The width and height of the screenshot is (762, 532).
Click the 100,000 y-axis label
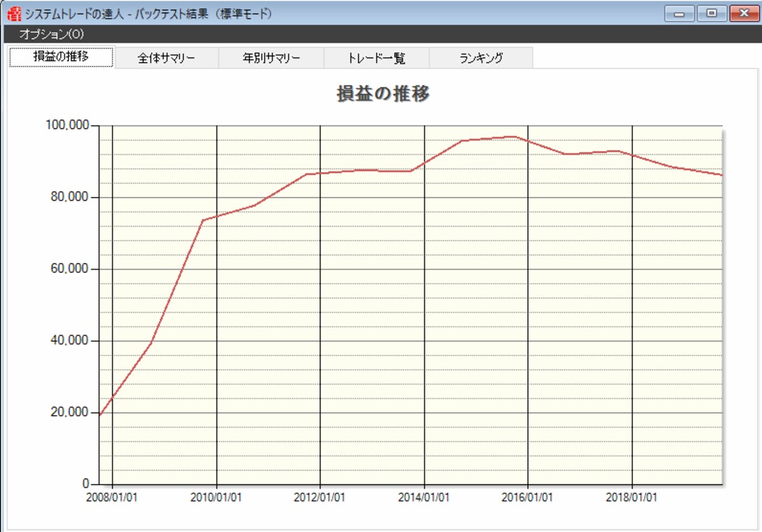pyautogui.click(x=67, y=125)
